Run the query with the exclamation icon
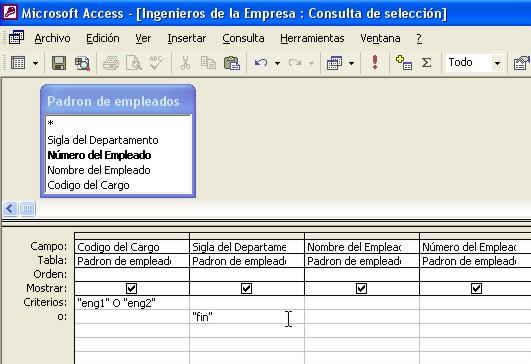 click(375, 62)
